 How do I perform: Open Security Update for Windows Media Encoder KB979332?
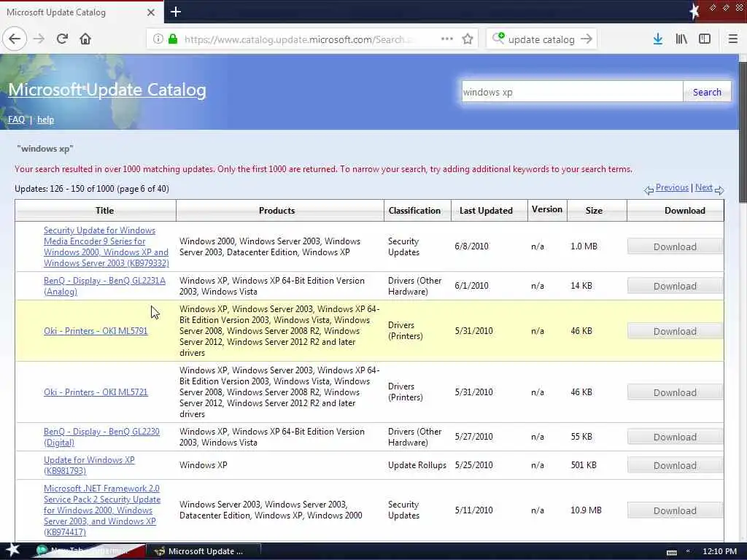pos(107,246)
